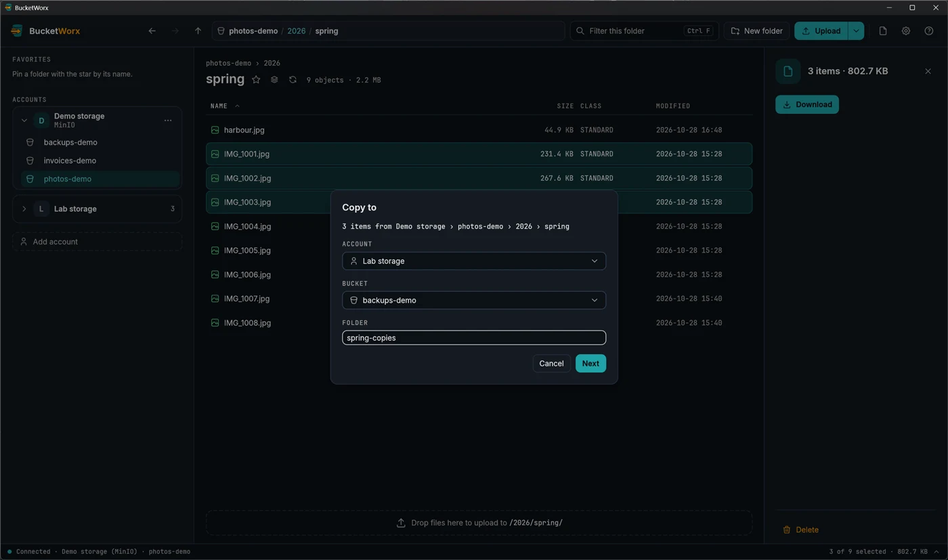Go up one folder level

198,31
